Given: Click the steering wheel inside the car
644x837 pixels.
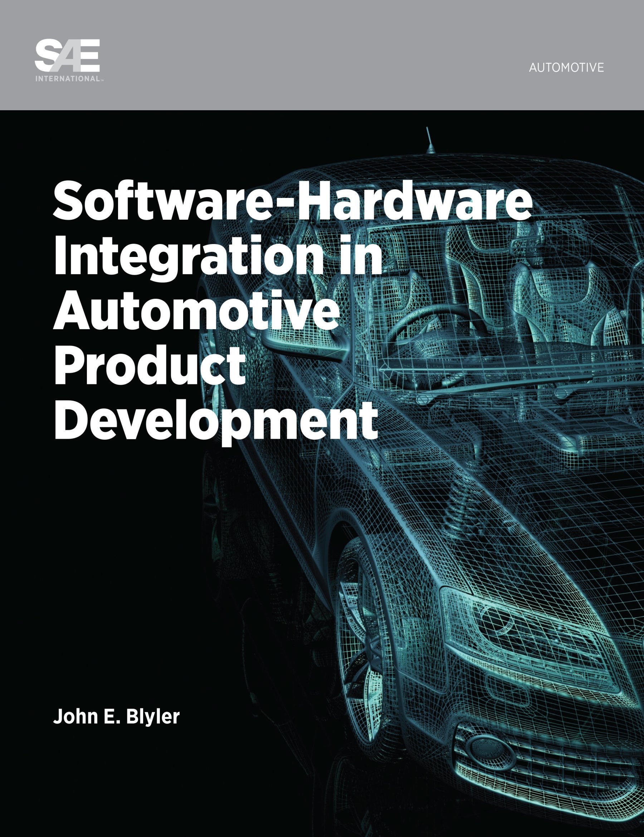Looking at the screenshot, I should [x=433, y=330].
